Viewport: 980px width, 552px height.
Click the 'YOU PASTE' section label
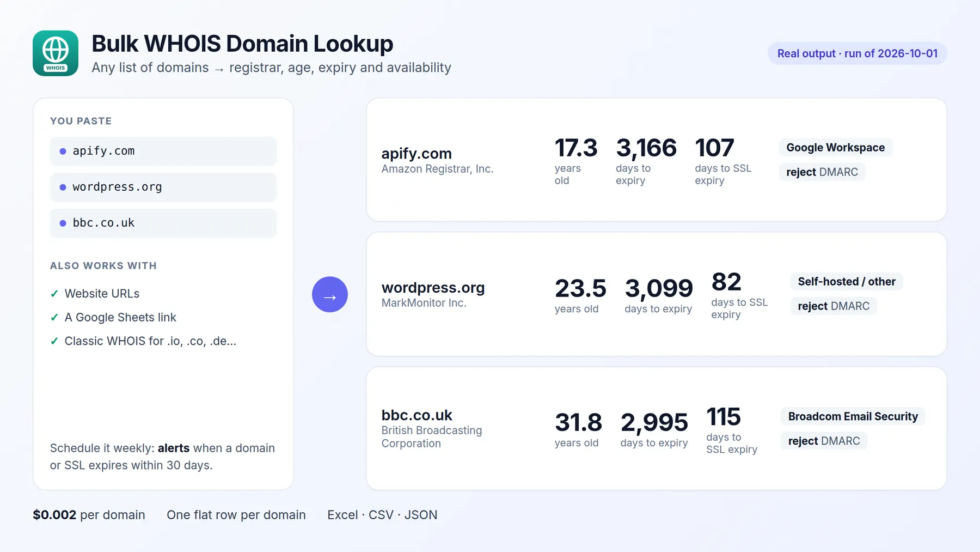81,121
